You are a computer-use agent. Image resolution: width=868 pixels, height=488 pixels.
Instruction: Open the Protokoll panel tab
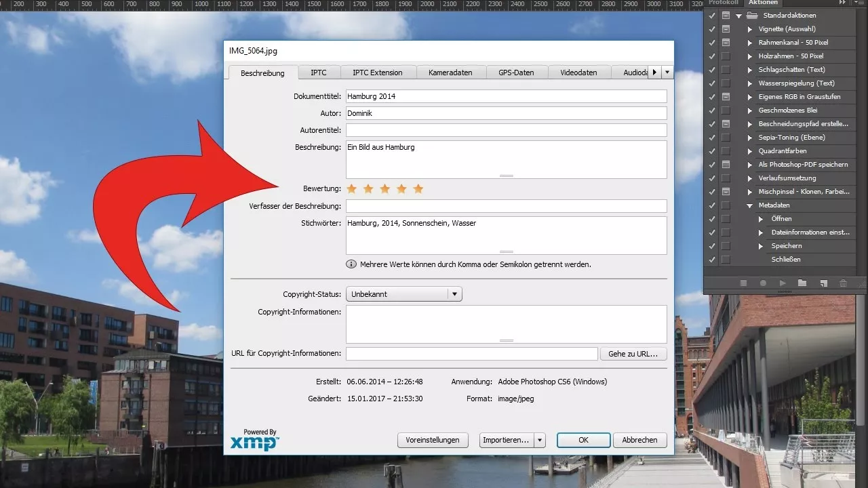pos(723,3)
